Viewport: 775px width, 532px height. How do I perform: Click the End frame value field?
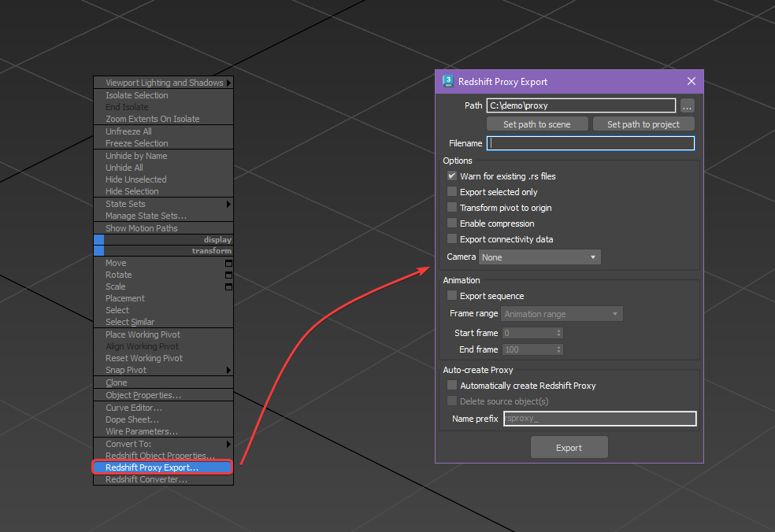coord(528,349)
